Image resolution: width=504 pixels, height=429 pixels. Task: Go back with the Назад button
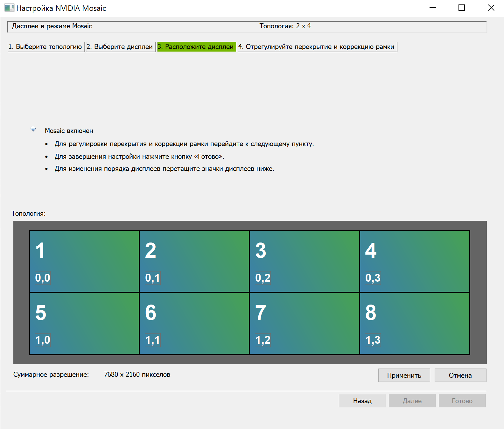[362, 401]
